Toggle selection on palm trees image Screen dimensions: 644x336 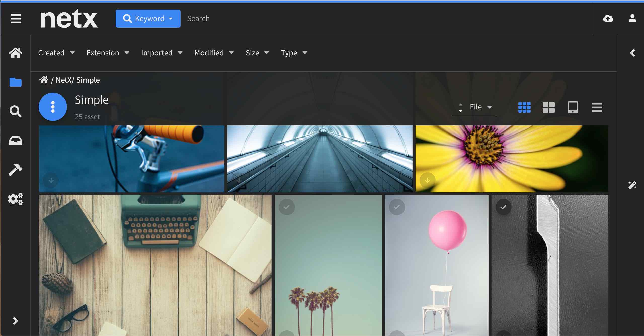[x=287, y=207]
